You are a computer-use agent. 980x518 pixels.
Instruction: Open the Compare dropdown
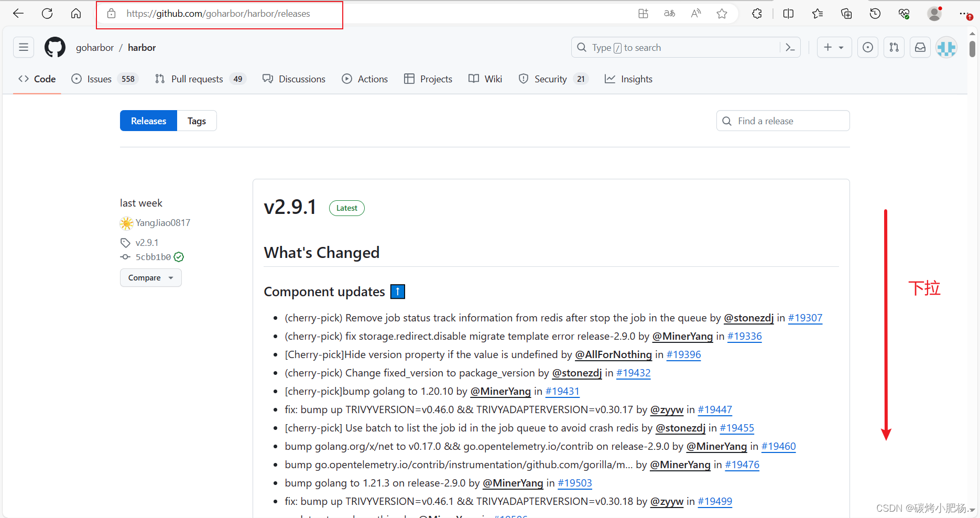(151, 278)
